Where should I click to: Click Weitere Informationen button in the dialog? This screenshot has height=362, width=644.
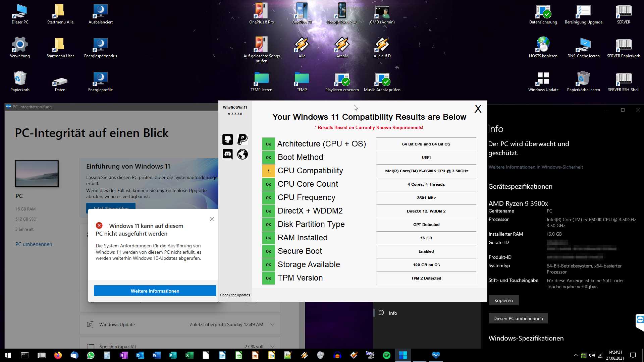(155, 291)
